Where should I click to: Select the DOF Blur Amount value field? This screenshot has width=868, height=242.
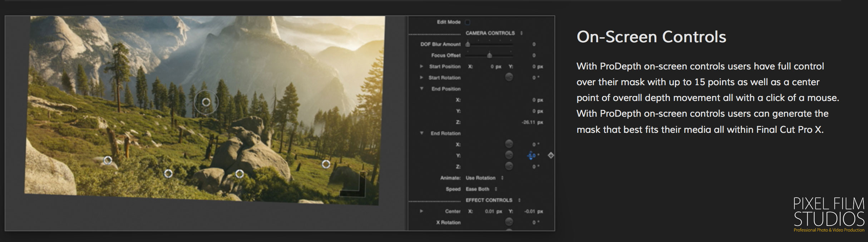point(534,44)
